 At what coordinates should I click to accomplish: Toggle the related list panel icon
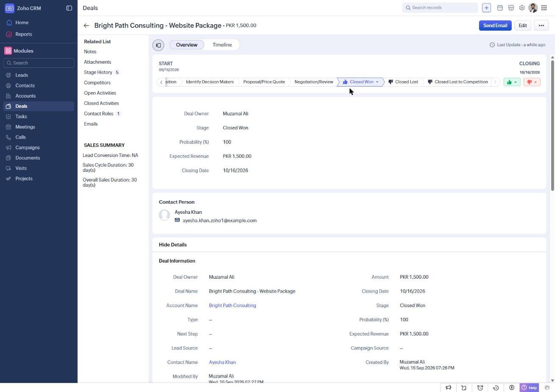(x=158, y=45)
